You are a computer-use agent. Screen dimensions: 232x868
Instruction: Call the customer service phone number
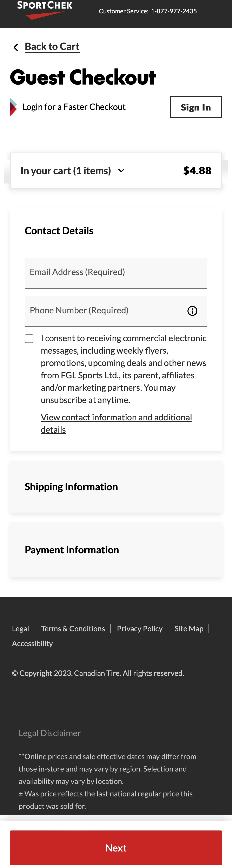coord(174,11)
